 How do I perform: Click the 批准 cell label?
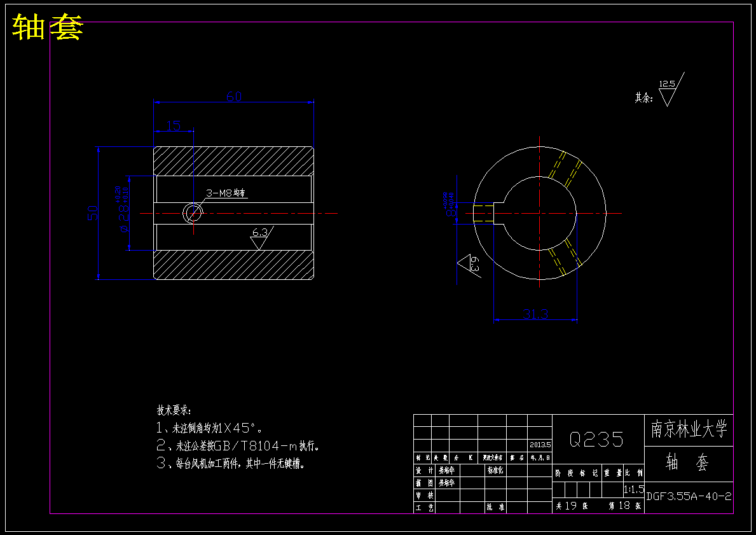tap(495, 508)
